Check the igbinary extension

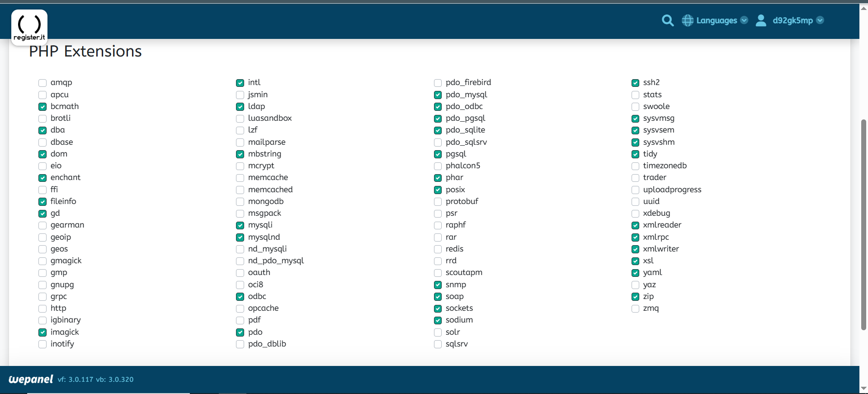(42, 320)
